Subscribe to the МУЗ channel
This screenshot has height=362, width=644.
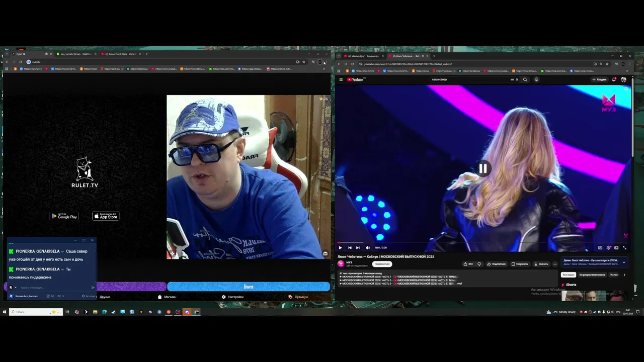tap(382, 264)
